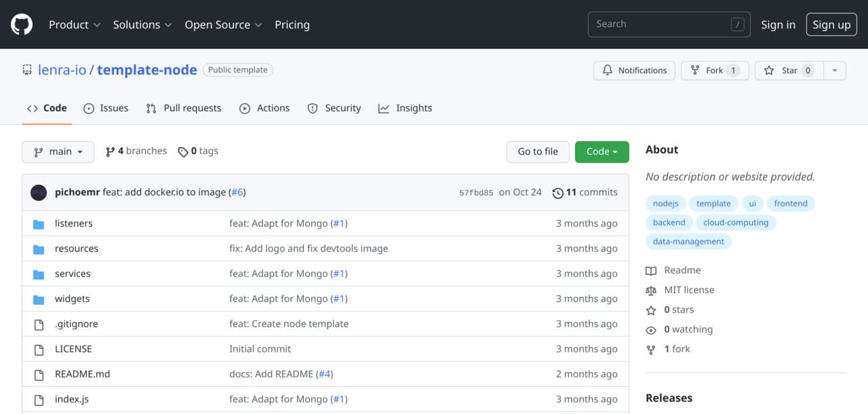
Task: Open the listeners folder
Action: (x=74, y=224)
